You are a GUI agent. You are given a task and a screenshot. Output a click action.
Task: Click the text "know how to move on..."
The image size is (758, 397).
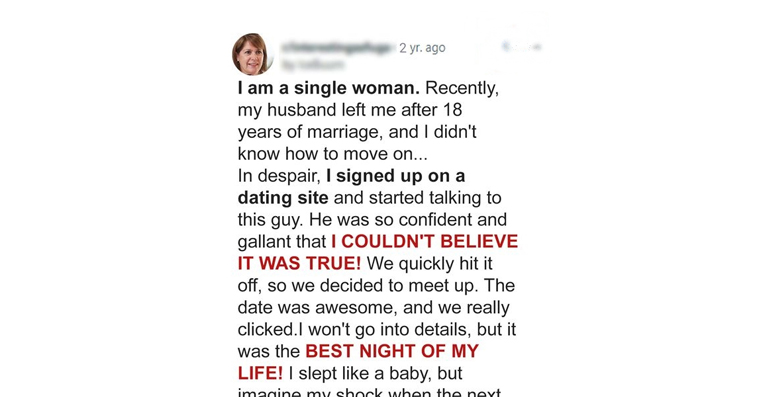(333, 154)
